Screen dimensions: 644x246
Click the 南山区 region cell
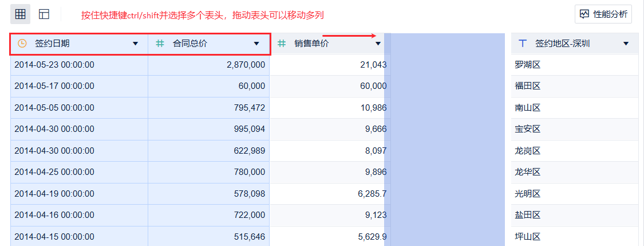528,108
